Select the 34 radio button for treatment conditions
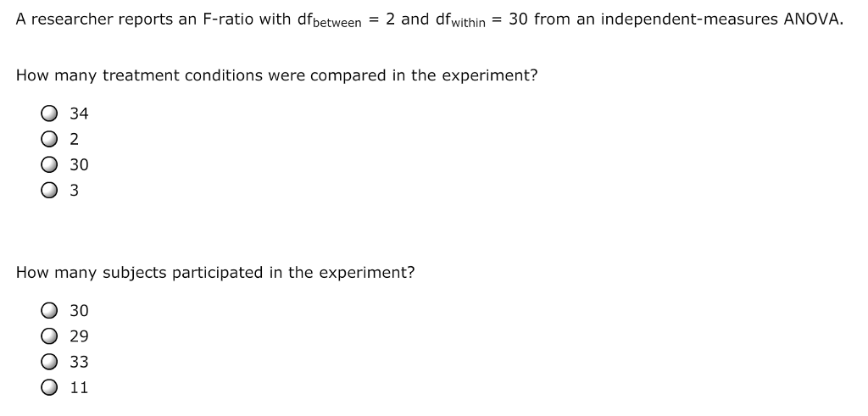 [50, 114]
